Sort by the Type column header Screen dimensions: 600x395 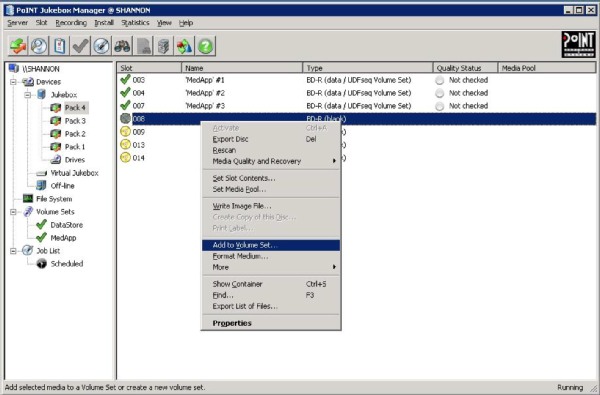coord(368,68)
